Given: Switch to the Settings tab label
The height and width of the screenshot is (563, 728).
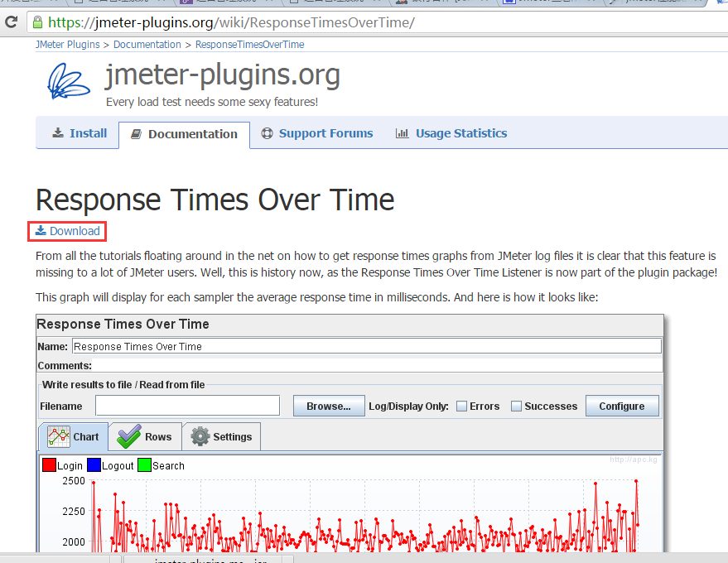Looking at the screenshot, I should click(233, 437).
